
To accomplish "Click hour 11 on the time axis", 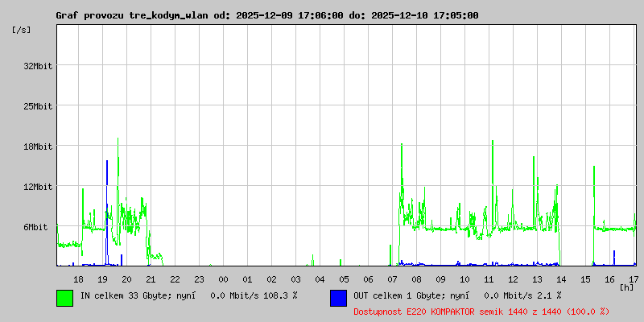I will click(x=489, y=279).
